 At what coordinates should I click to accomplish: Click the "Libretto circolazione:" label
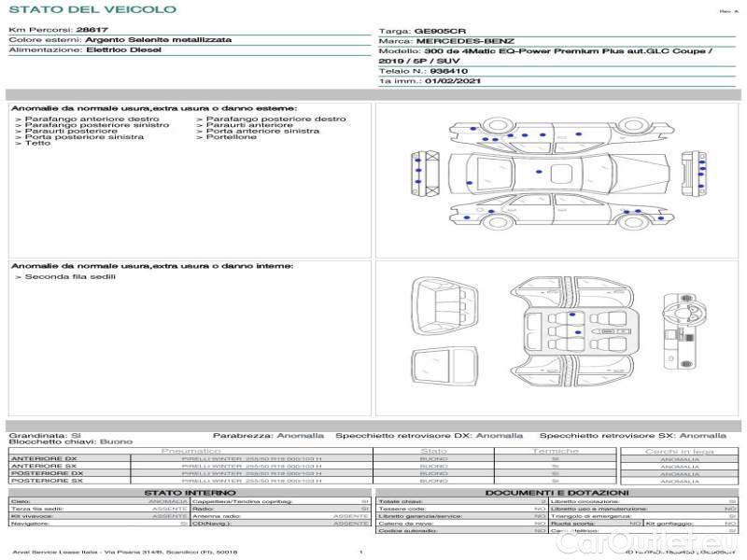point(585,501)
